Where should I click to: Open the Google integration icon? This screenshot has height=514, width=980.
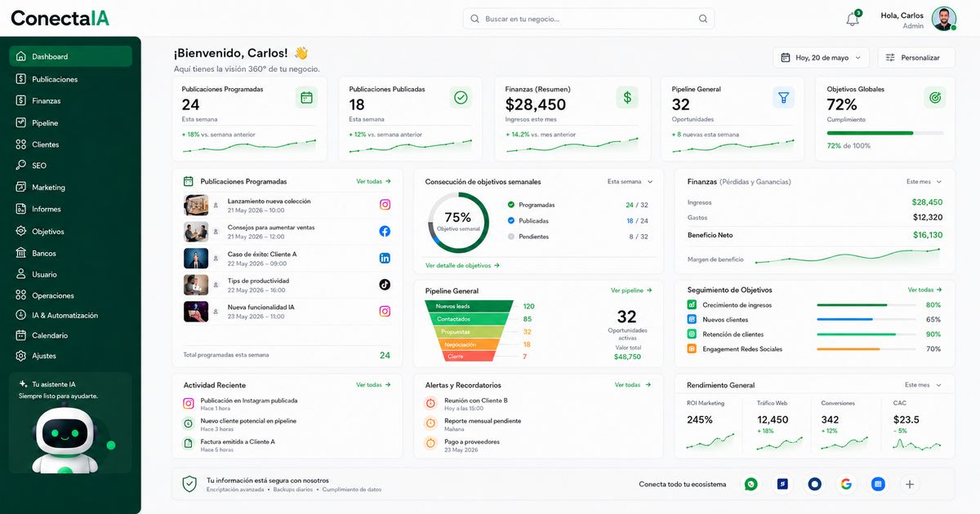click(846, 484)
